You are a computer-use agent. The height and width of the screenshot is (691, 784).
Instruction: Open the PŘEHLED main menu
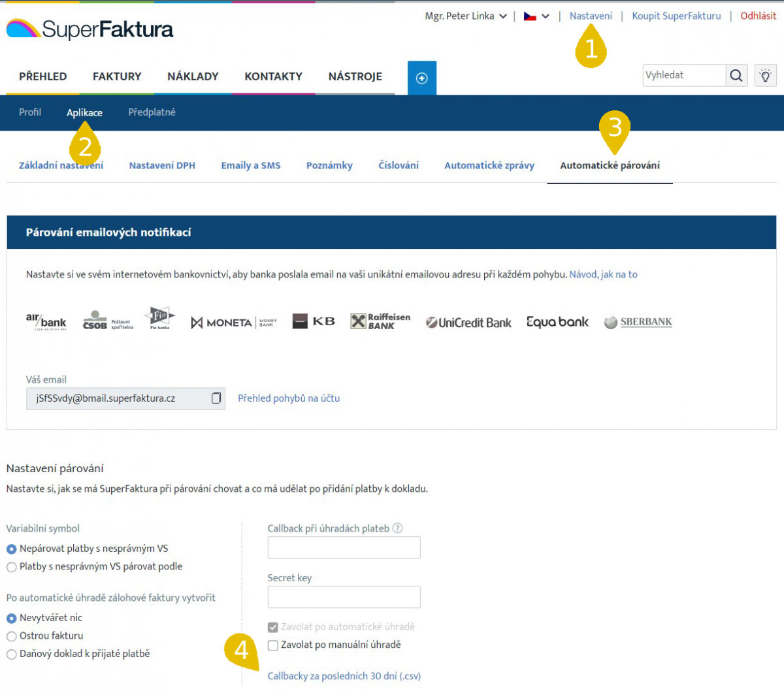coord(43,76)
